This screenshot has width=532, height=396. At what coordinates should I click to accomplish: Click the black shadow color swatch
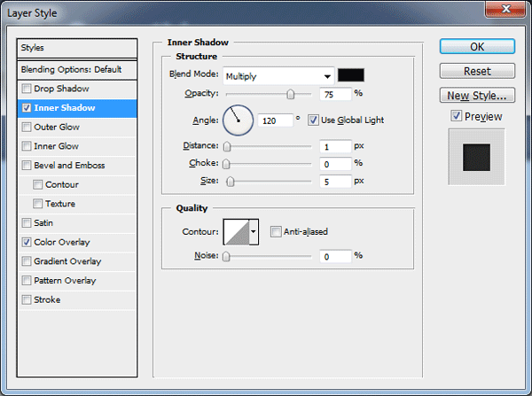[x=351, y=75]
